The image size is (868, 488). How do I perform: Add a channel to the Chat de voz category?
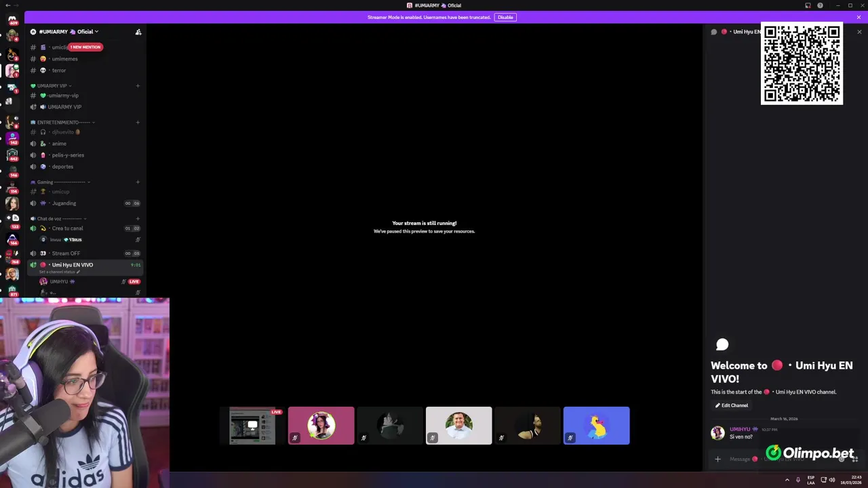pos(138,219)
